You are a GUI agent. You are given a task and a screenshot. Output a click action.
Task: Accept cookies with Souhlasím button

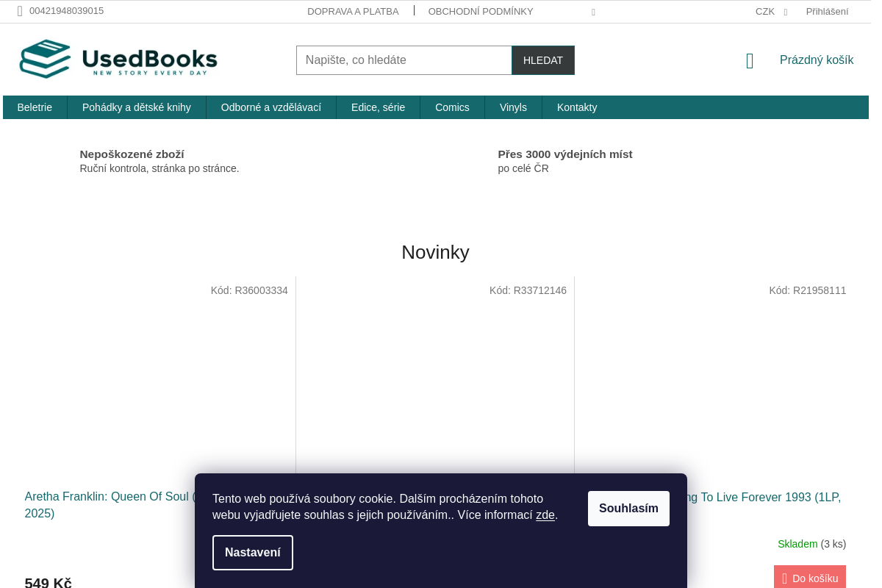(x=628, y=509)
